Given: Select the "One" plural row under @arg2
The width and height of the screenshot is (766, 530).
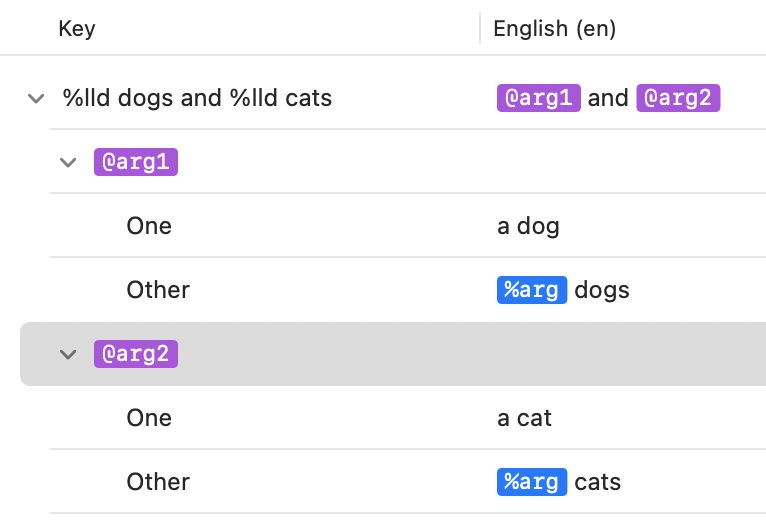Looking at the screenshot, I should click(x=149, y=418).
